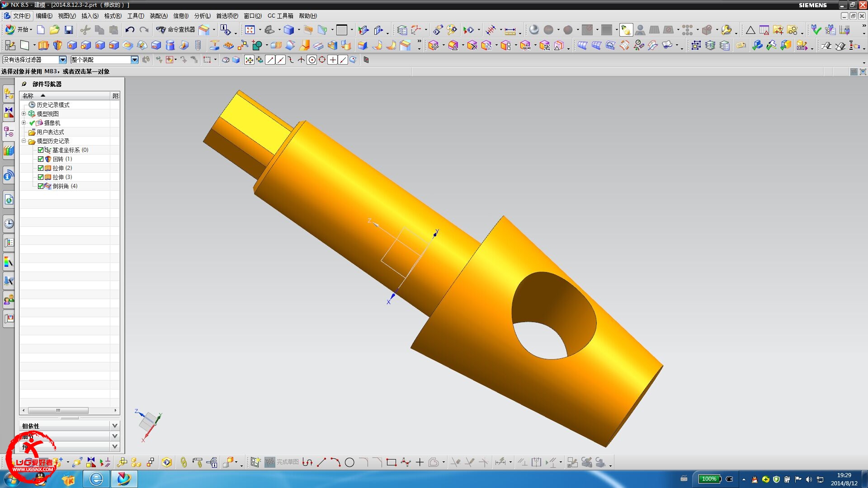Choose the Cylinder feature icon
The height and width of the screenshot is (488, 868).
coord(170,45)
